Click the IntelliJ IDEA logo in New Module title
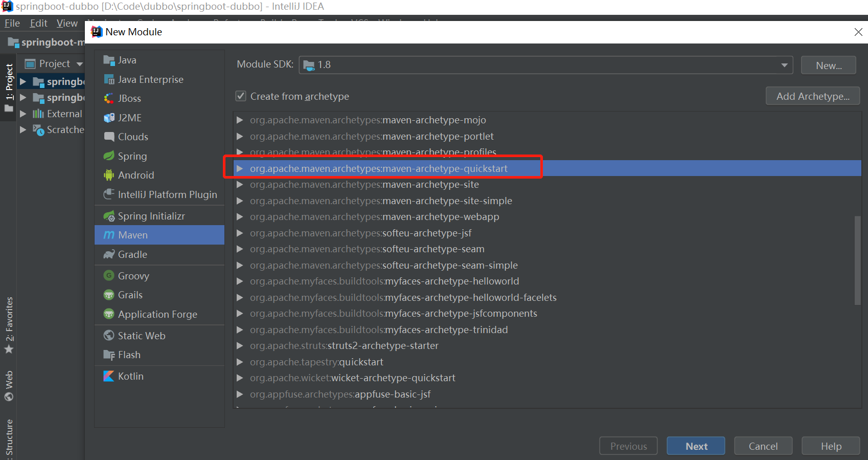Image resolution: width=868 pixels, height=460 pixels. [x=97, y=32]
